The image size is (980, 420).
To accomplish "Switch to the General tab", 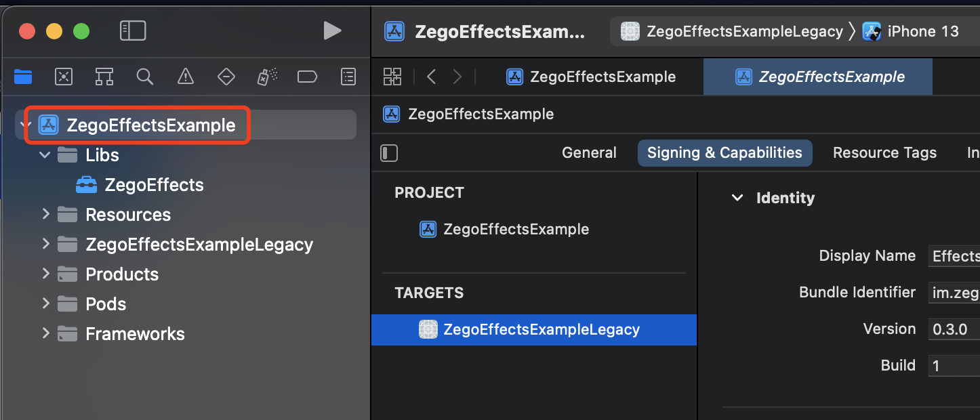I will [589, 153].
